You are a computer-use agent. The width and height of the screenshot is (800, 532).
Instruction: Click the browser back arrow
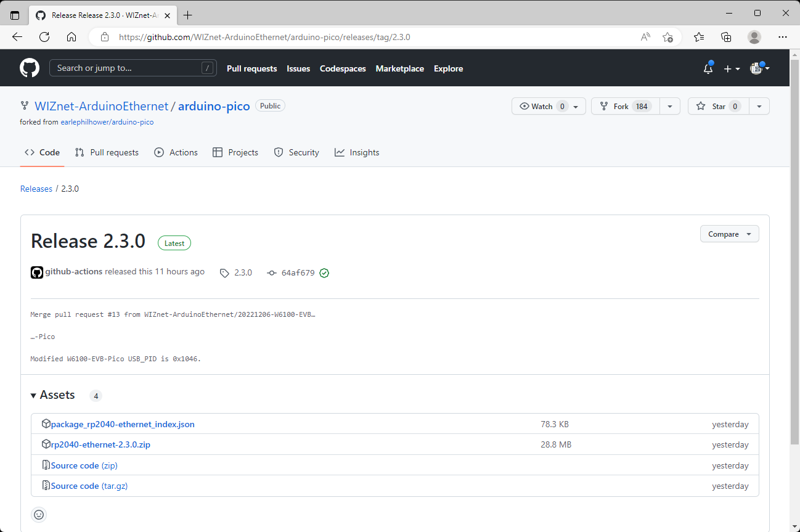coord(17,37)
